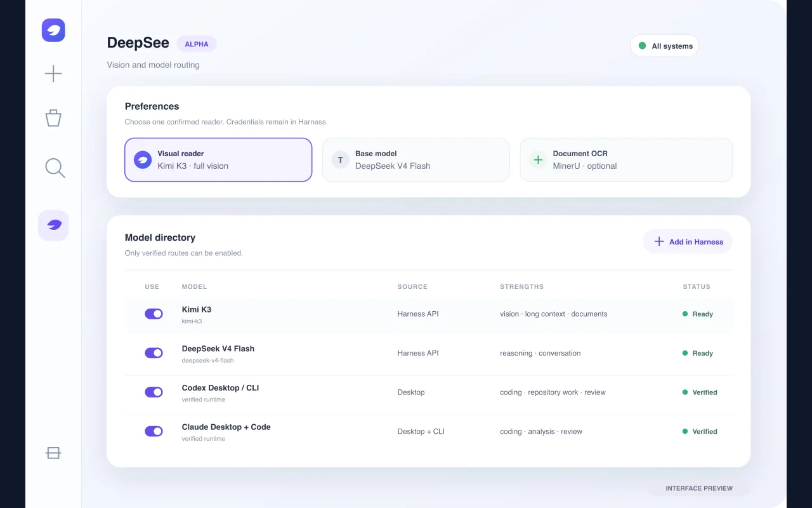Click the plus icon in the sidebar
This screenshot has height=508, width=812.
coord(53,74)
